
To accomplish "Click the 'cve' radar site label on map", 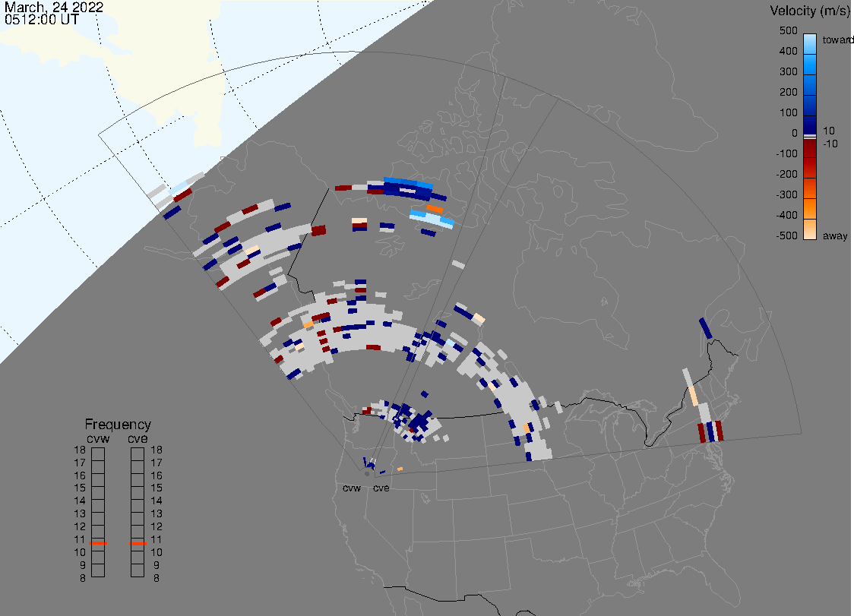I will [381, 488].
